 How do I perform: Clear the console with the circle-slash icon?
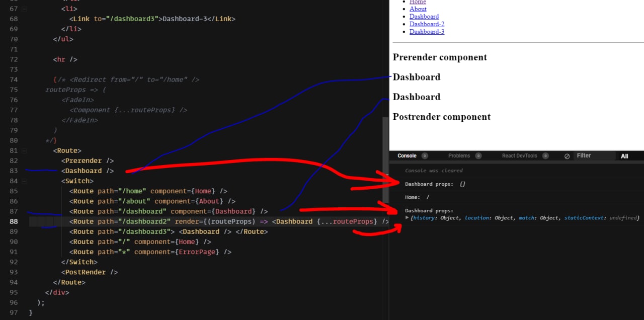pyautogui.click(x=567, y=156)
